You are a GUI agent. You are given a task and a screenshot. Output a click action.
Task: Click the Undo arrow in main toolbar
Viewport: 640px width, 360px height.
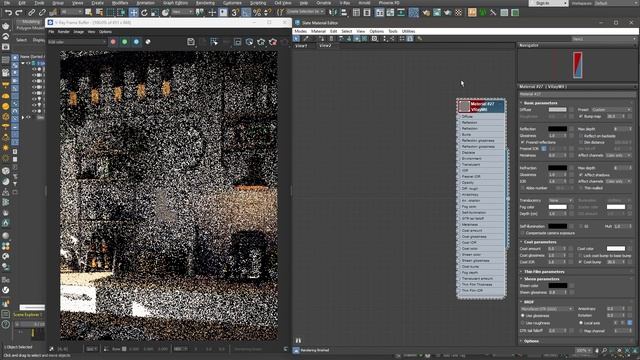(x=8, y=13)
